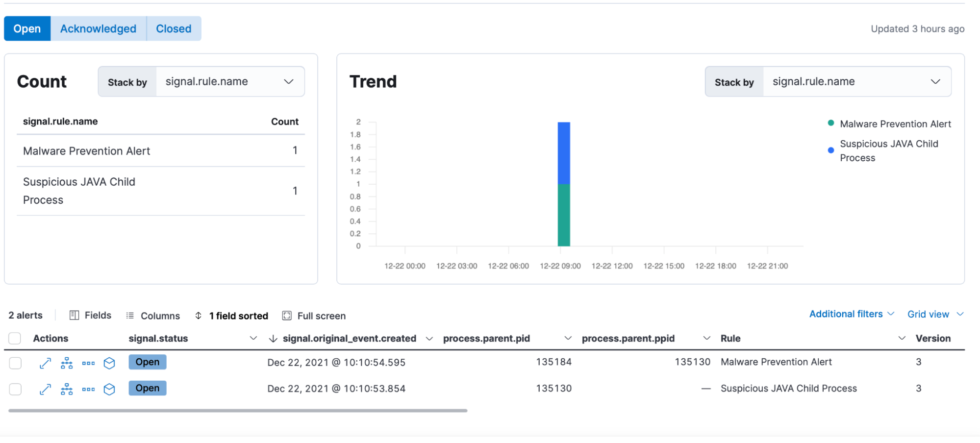Click Updated 3 hours ago text
The height and width of the screenshot is (443, 980).
point(917,29)
